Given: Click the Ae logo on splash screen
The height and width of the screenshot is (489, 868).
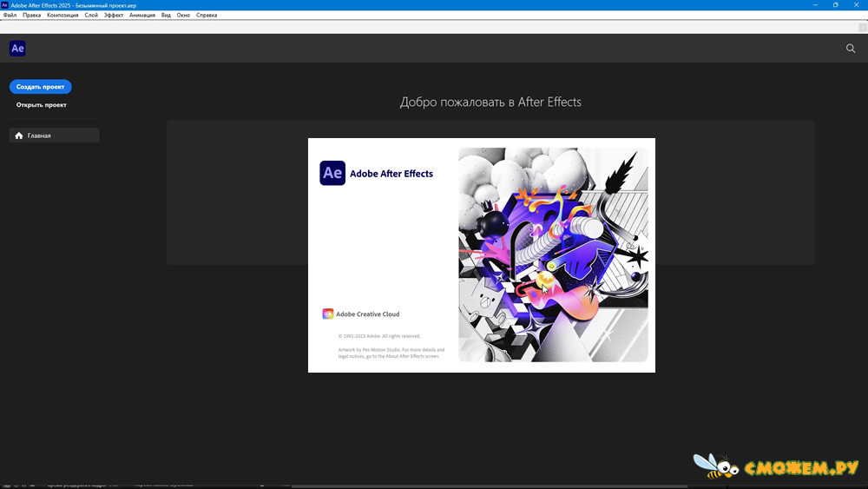Looking at the screenshot, I should [332, 173].
